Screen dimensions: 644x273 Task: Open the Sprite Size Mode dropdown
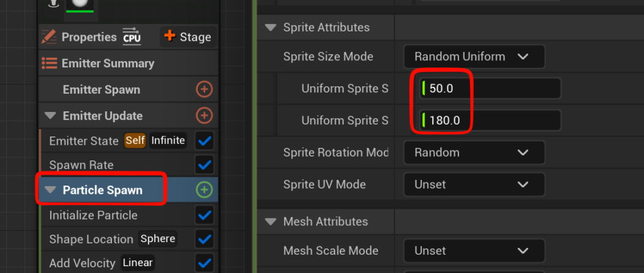point(473,57)
